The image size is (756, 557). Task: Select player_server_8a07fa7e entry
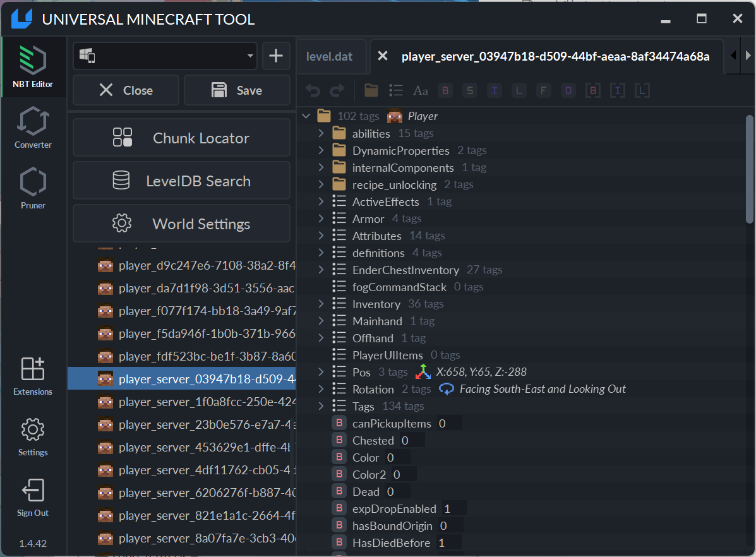point(182,538)
